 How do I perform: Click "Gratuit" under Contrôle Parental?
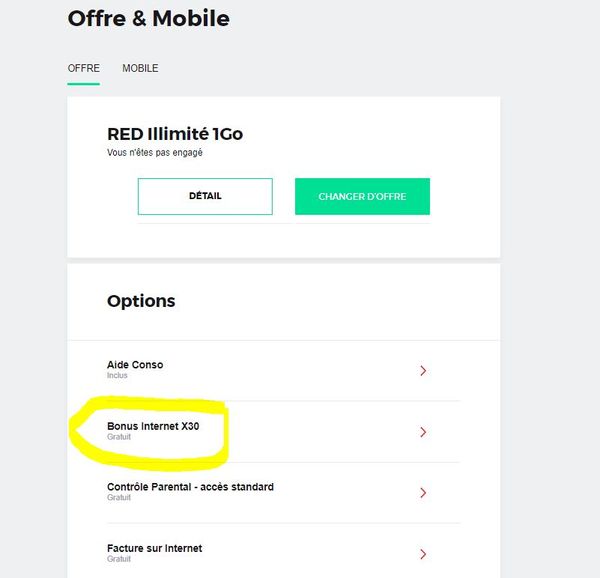point(119,498)
